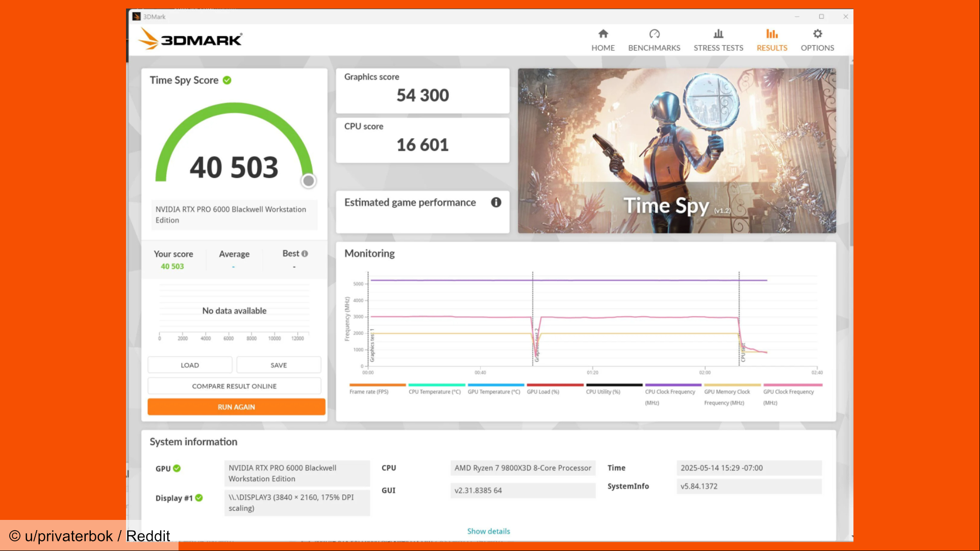Click the Average score label
Viewport: 980px width, 551px height.
234,254
